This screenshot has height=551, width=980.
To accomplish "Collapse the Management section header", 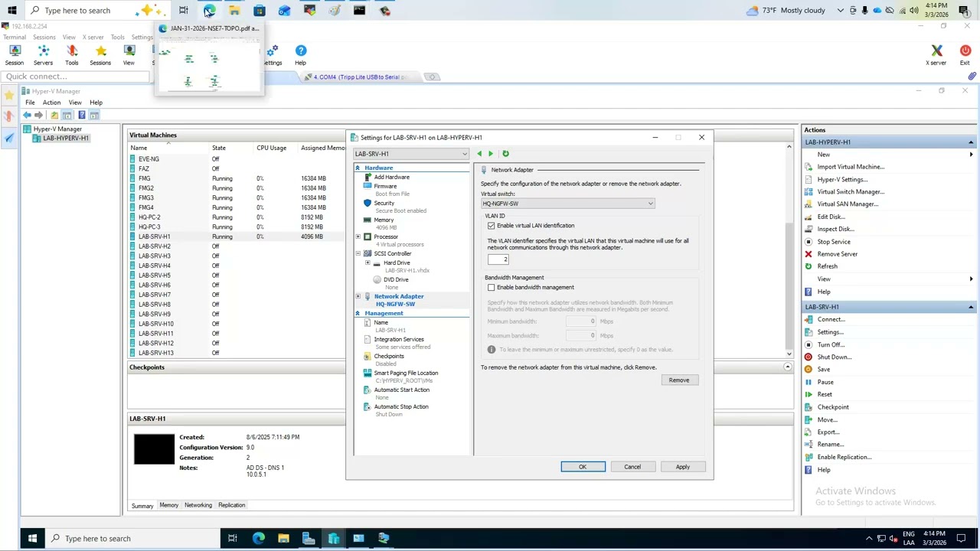I will click(x=358, y=313).
